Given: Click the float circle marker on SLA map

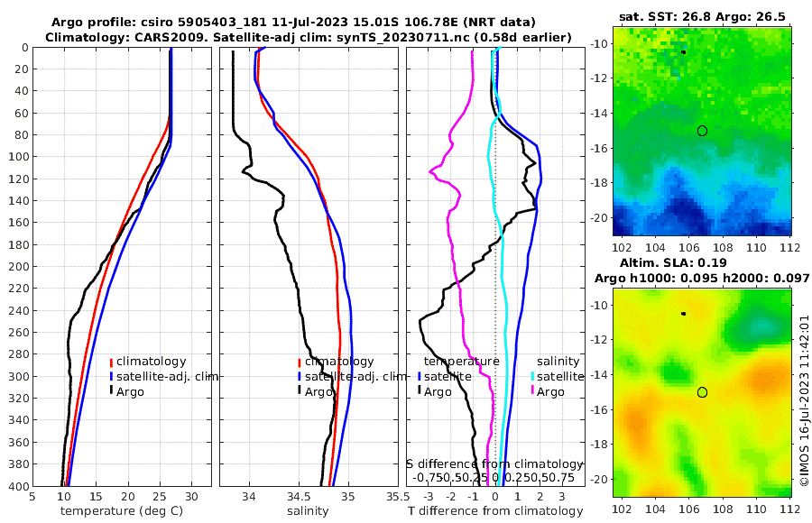Looking at the screenshot, I should coord(702,392).
